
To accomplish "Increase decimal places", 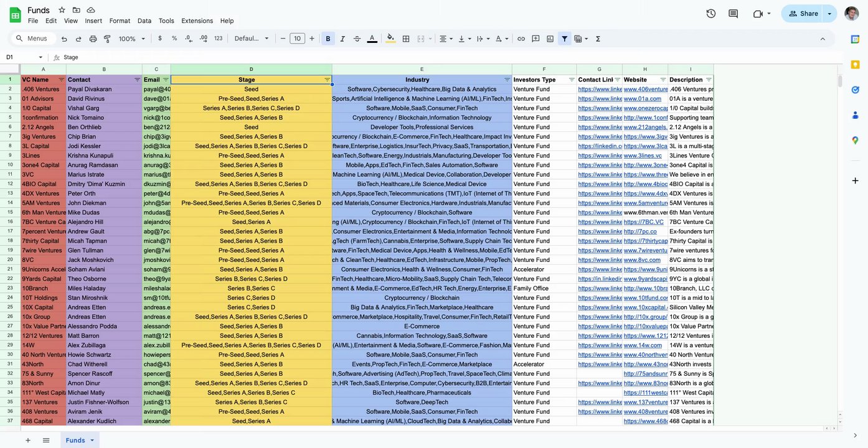I will [x=204, y=39].
